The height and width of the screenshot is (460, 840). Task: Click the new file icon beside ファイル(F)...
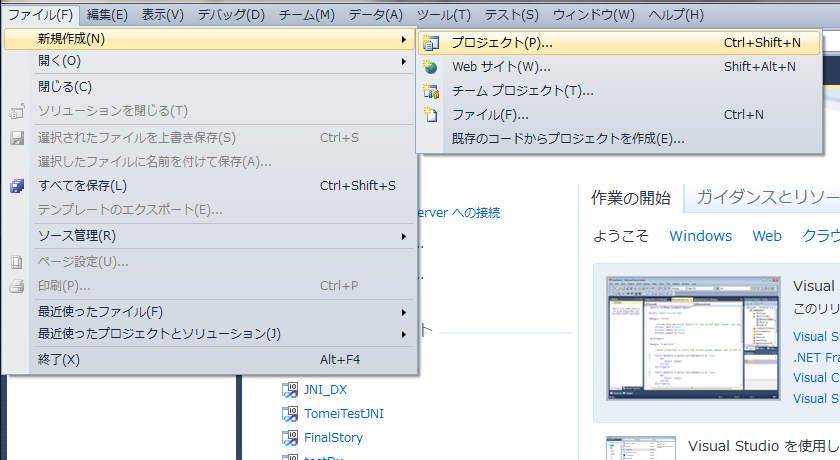coord(430,115)
